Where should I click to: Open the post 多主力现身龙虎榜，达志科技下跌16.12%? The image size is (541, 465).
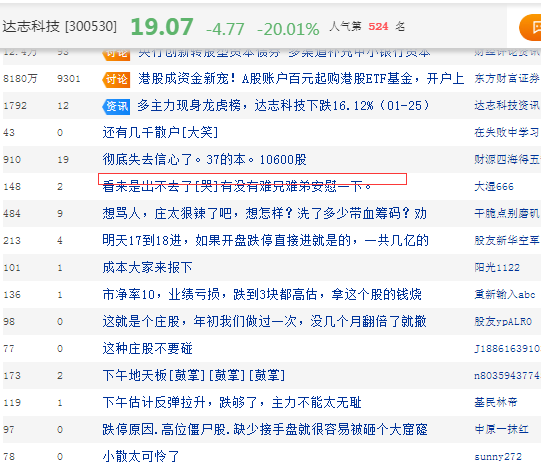(x=284, y=106)
